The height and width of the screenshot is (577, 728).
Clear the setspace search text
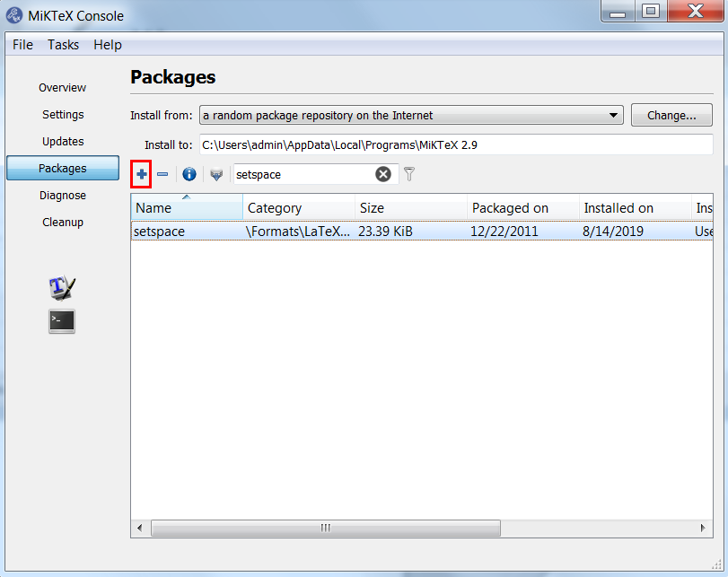tap(383, 175)
